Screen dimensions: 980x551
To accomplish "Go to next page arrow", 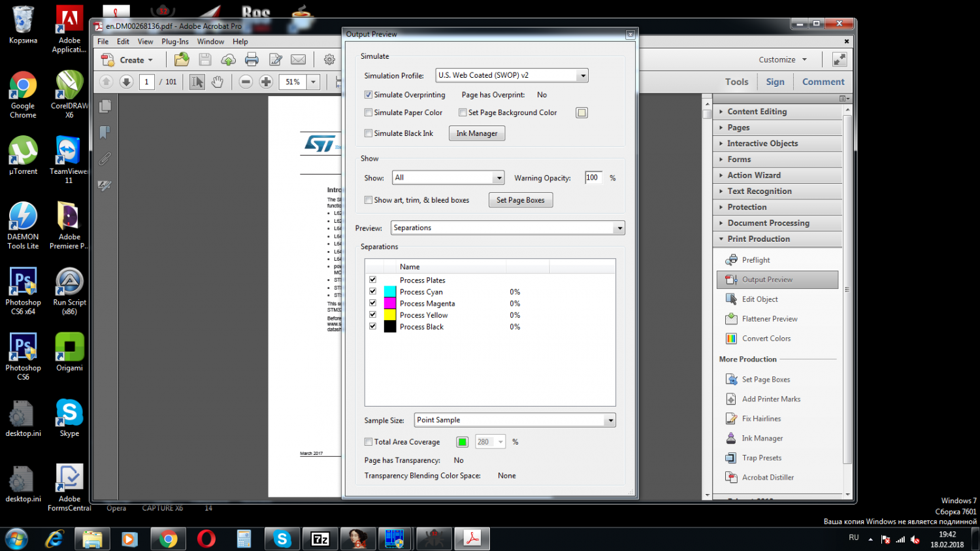I will pyautogui.click(x=126, y=82).
